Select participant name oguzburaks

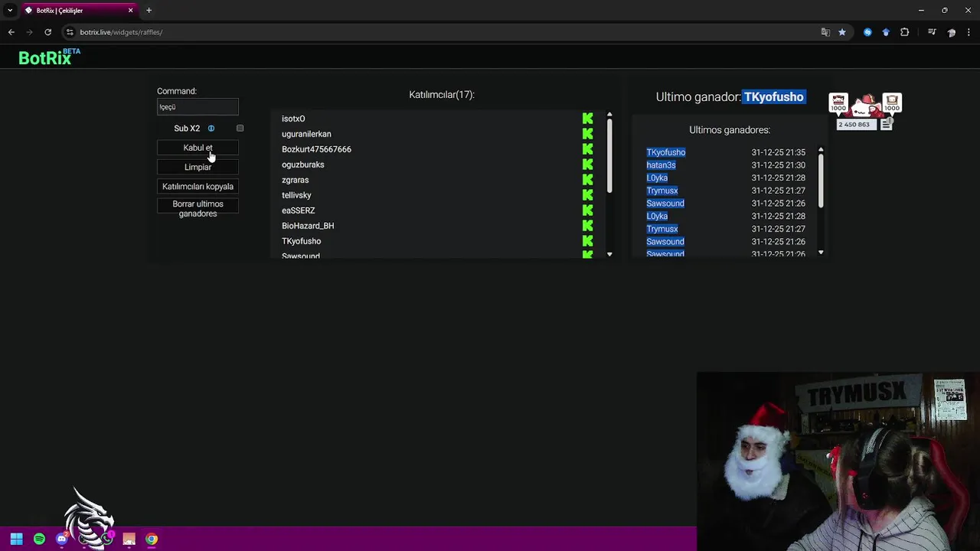click(302, 165)
